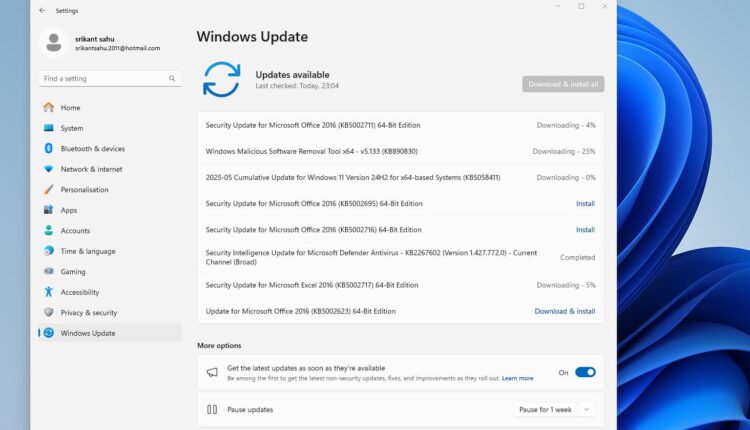This screenshot has width=750, height=430.
Task: Click the System monitor icon
Action: (x=48, y=128)
